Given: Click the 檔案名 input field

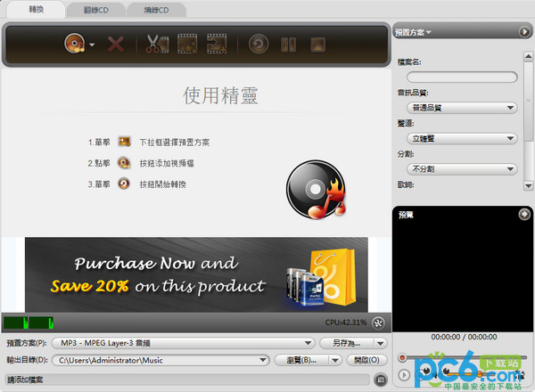Looking at the screenshot, I should [x=462, y=77].
